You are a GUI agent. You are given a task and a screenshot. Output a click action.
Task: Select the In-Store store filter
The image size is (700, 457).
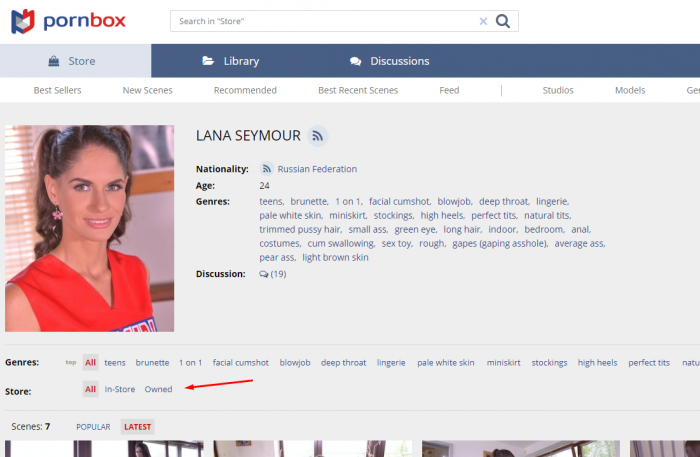(120, 389)
